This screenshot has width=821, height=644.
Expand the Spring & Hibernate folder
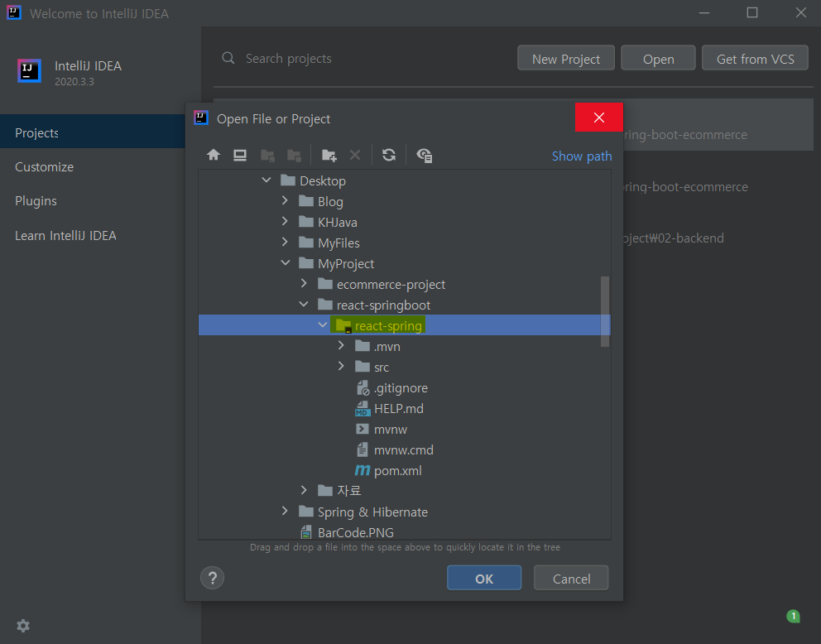tap(285, 511)
